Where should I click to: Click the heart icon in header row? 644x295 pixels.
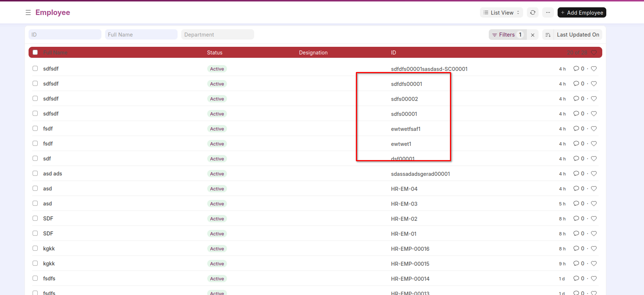tap(594, 53)
